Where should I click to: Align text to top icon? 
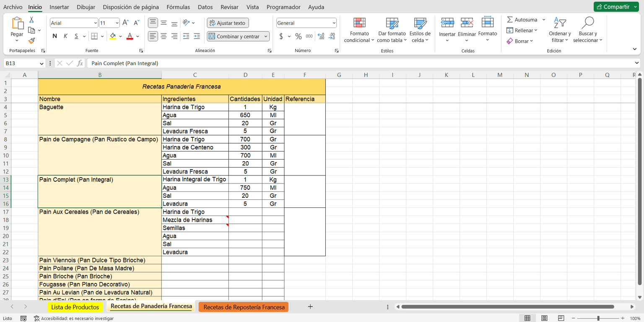pos(153,23)
